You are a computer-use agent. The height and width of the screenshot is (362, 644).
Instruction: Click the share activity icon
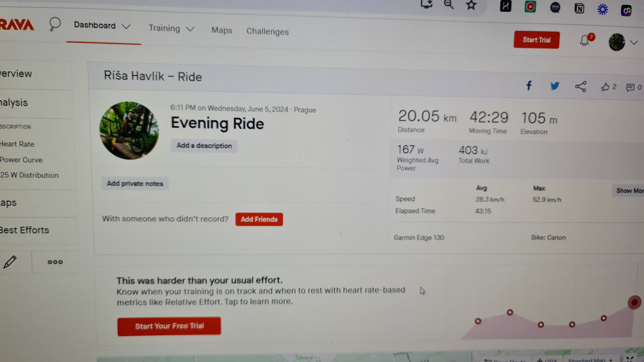coord(581,87)
